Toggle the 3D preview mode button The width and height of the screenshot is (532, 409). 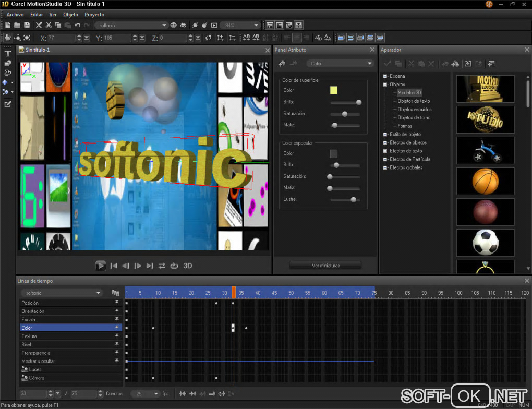tap(188, 266)
